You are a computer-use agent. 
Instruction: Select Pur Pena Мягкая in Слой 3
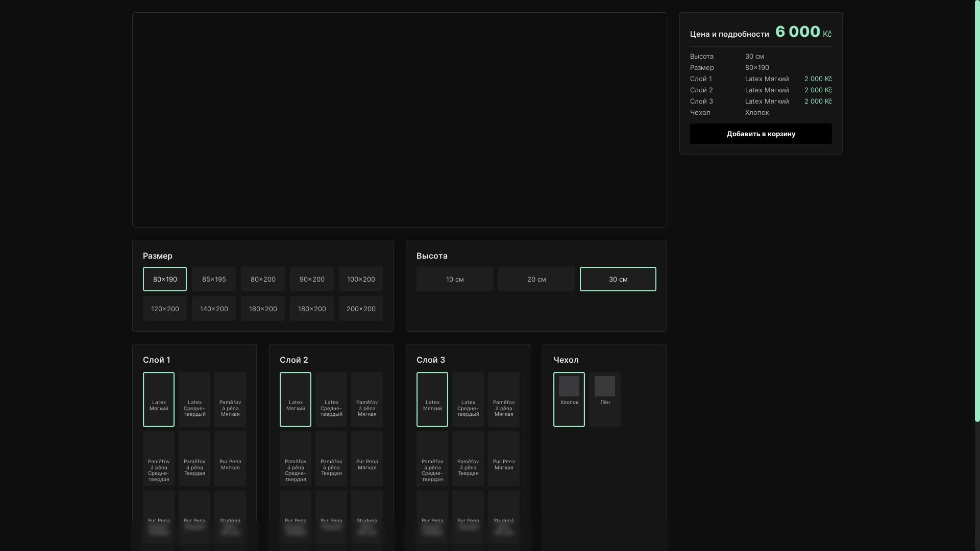click(504, 459)
